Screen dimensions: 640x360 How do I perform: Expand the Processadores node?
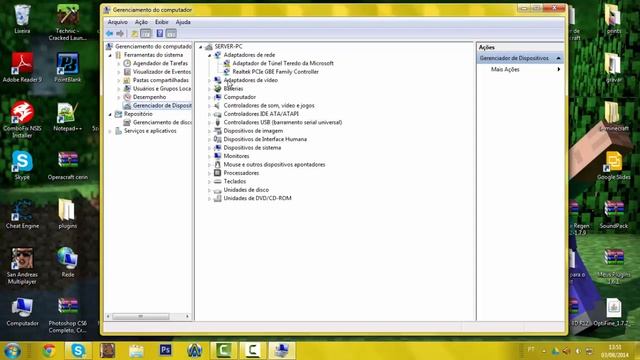[x=209, y=173]
